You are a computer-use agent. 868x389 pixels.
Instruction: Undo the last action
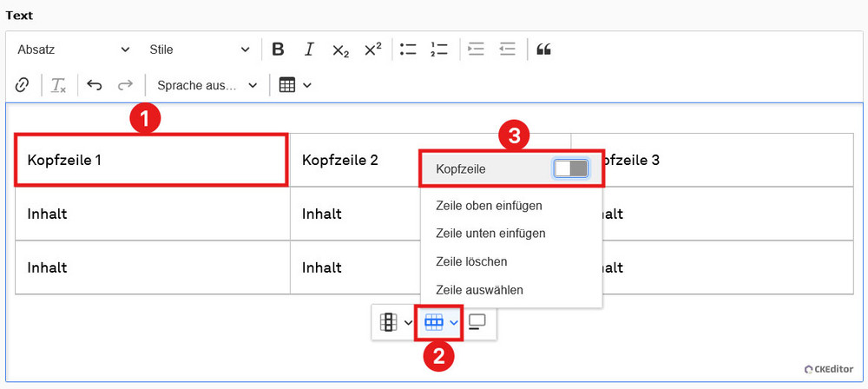(x=95, y=85)
